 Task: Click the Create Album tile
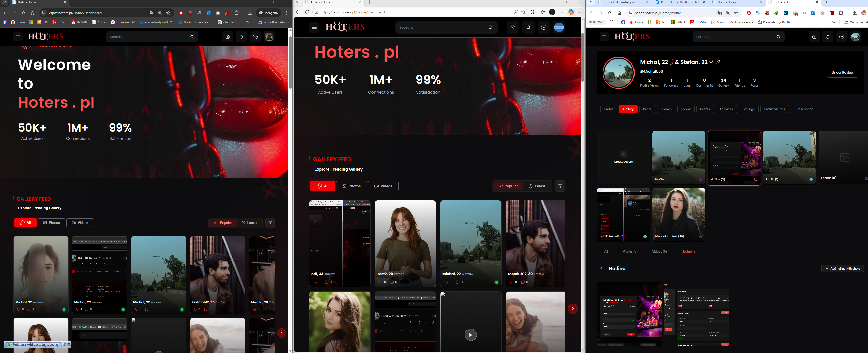(623, 157)
